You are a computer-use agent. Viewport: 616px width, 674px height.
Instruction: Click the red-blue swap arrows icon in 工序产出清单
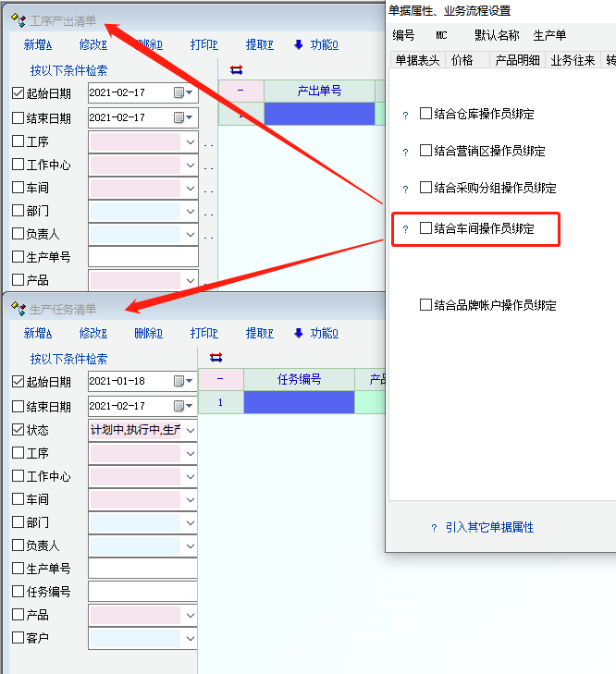[236, 69]
